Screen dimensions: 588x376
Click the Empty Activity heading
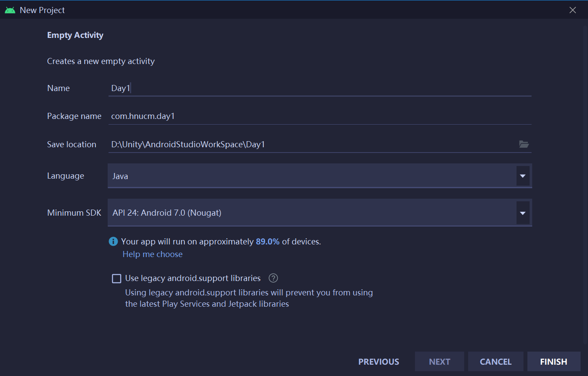tap(75, 35)
